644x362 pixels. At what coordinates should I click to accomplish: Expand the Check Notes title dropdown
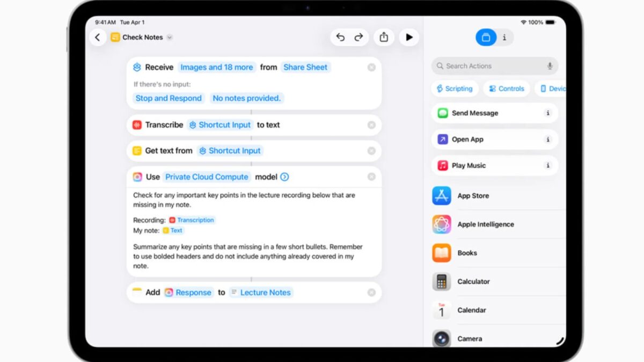tap(170, 38)
